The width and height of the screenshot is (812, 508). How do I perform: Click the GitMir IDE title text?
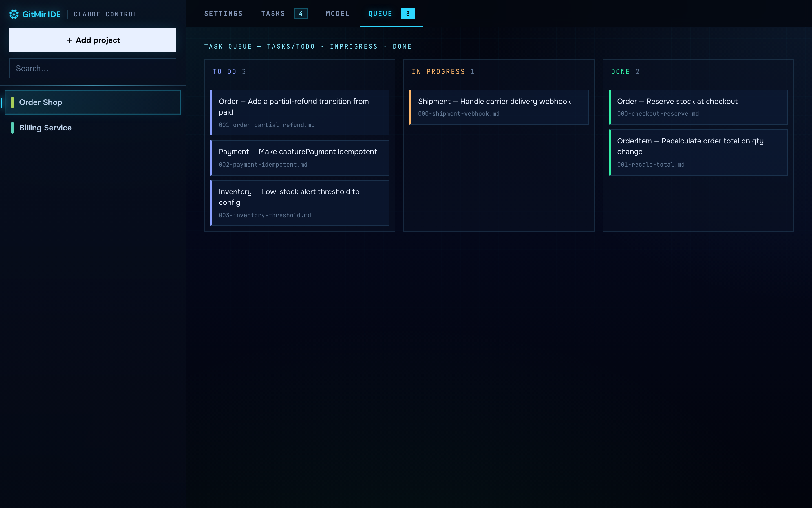pos(41,14)
